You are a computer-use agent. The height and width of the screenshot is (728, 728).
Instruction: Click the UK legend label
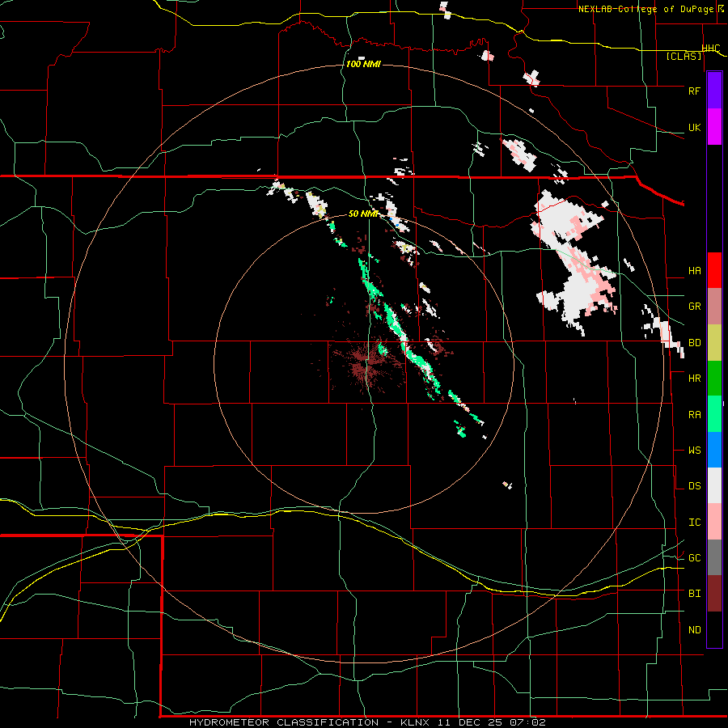694,127
